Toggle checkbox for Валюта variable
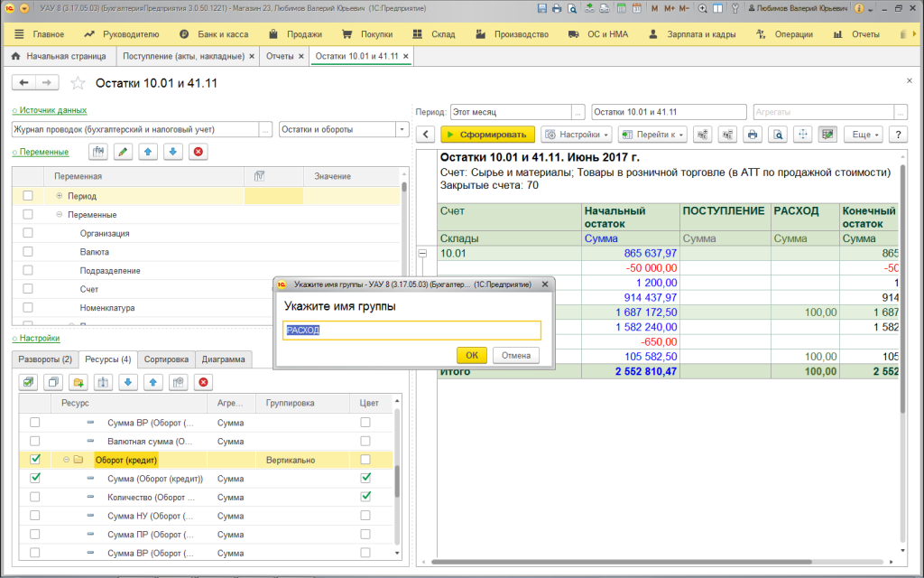This screenshot has height=578, width=924. pyautogui.click(x=28, y=252)
